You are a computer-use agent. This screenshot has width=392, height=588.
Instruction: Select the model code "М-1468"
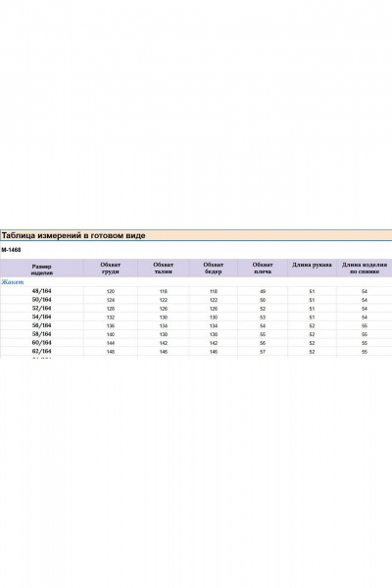click(x=11, y=250)
